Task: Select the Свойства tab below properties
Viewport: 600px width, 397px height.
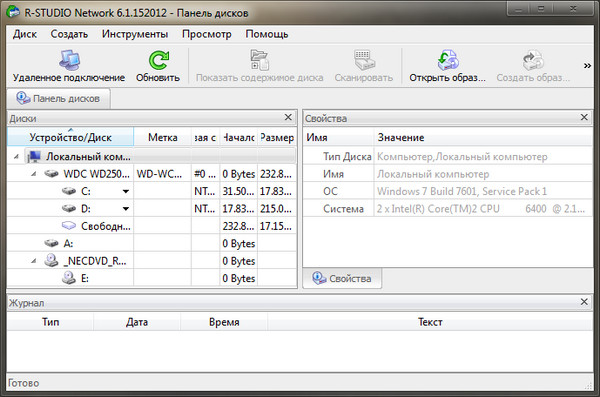Action: pos(342,278)
